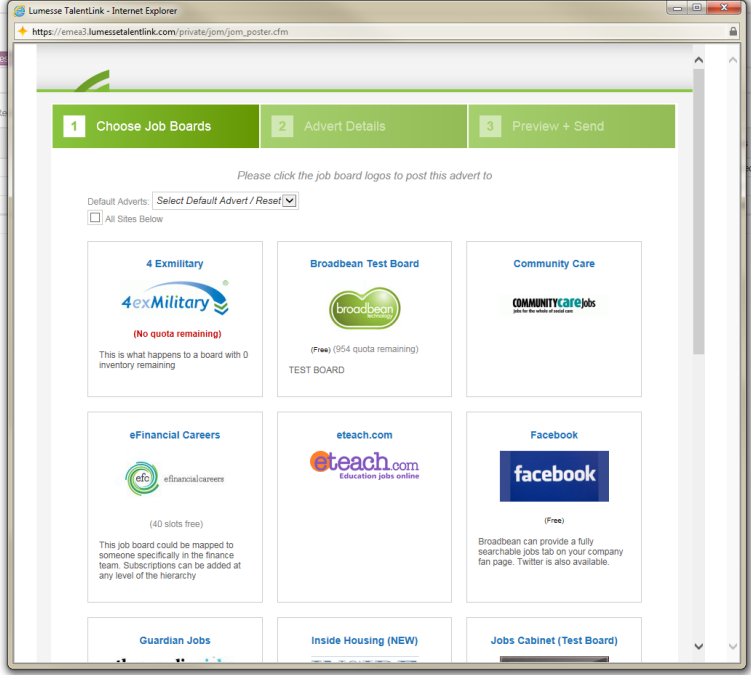Click the eFinancial Careers title link

pyautogui.click(x=175, y=435)
